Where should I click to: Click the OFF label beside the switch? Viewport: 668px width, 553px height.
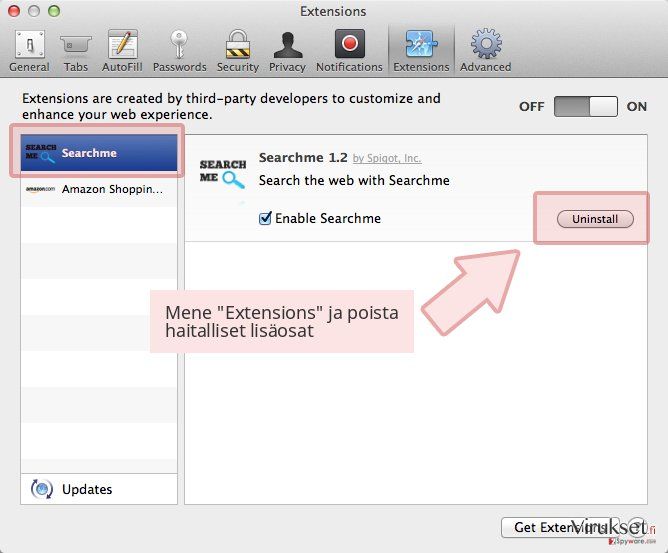531,107
